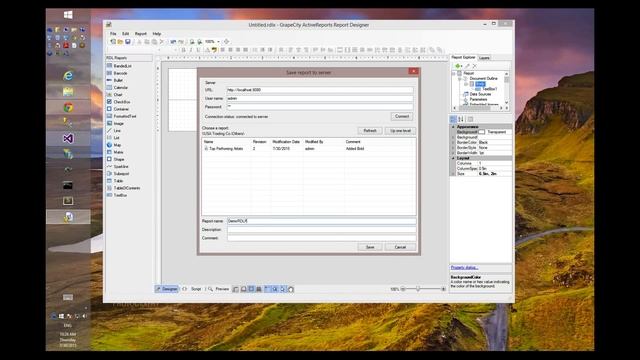Click the Up one level button
This screenshot has height=360, width=640.
click(400, 131)
